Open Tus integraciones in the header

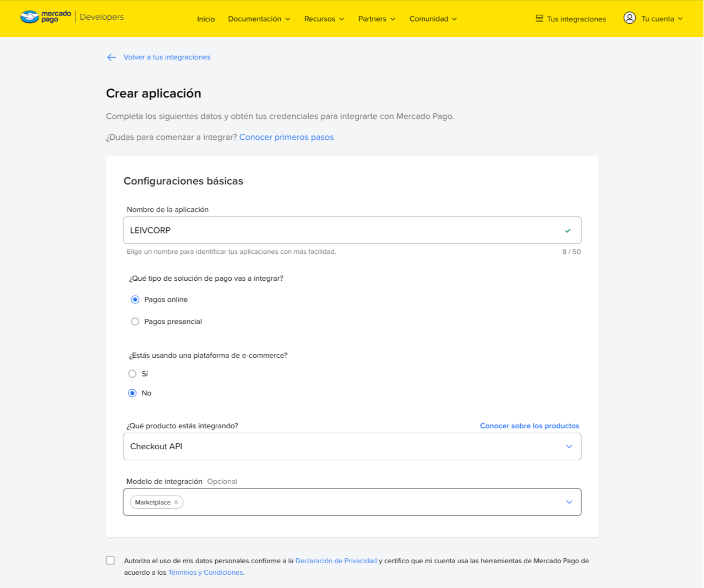[x=571, y=19]
